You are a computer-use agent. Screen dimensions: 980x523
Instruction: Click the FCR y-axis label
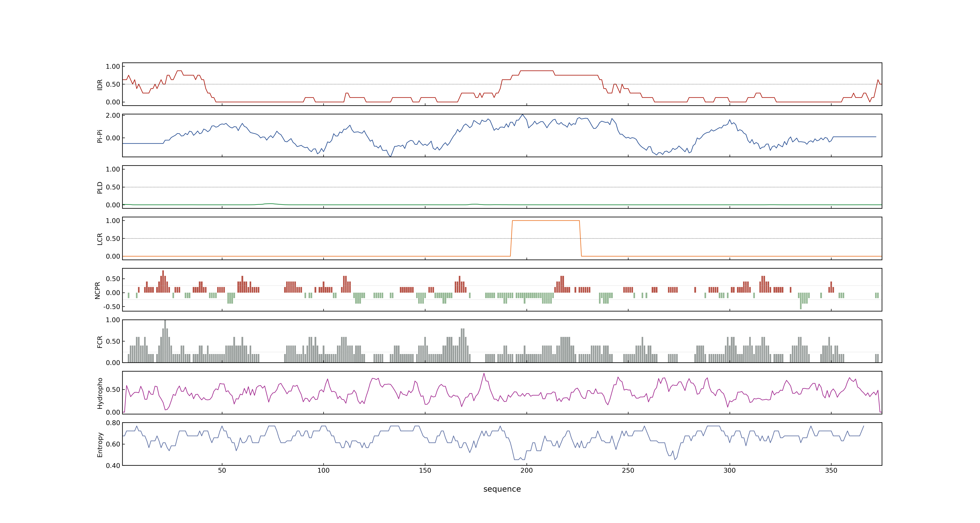pyautogui.click(x=100, y=341)
